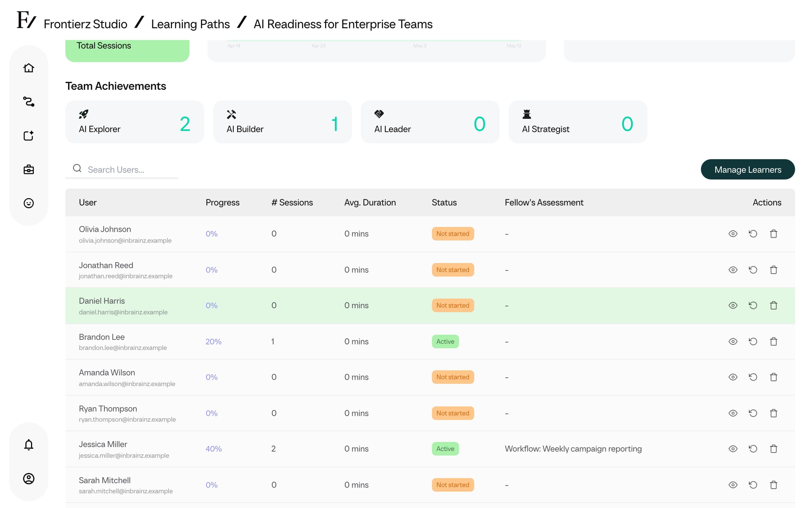This screenshot has height=508, width=812.
Task: Click the Fellow's Assessment column header
Action: 544,202
